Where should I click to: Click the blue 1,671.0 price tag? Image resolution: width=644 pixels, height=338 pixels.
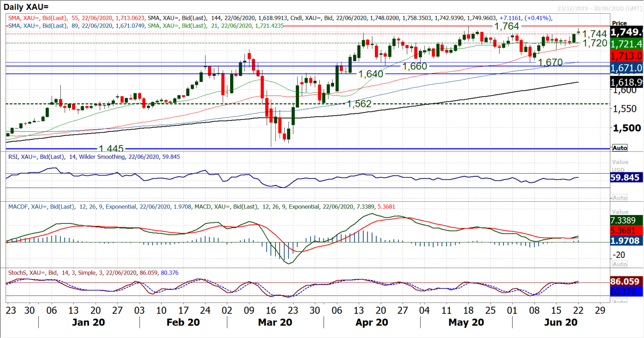tap(626, 68)
